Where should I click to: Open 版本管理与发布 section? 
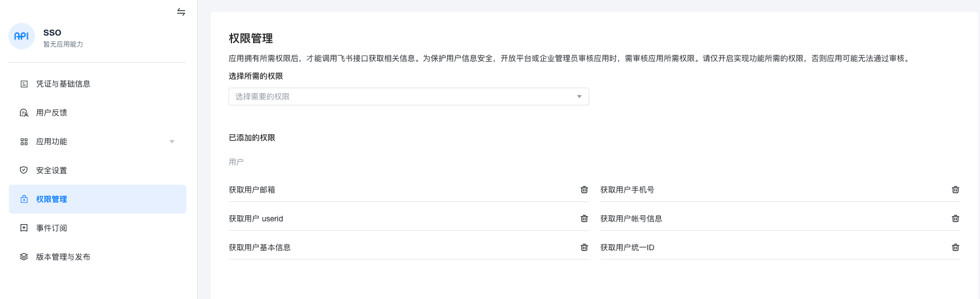pyautogui.click(x=63, y=257)
